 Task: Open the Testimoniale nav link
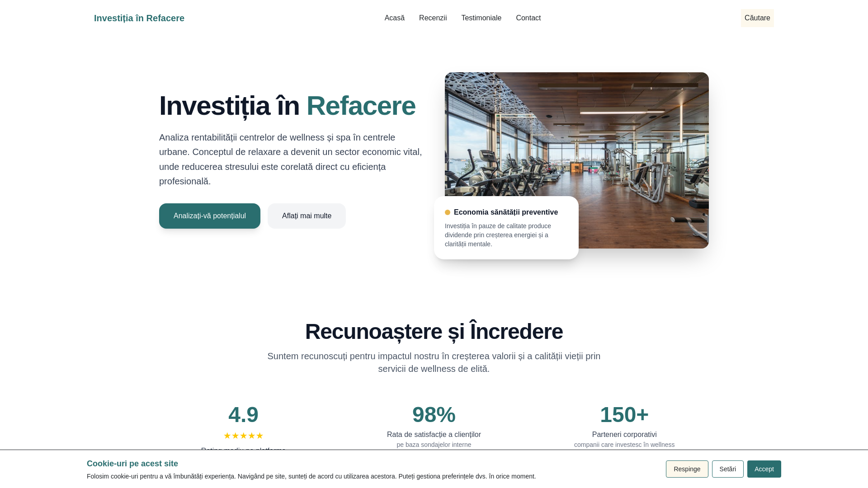481,18
